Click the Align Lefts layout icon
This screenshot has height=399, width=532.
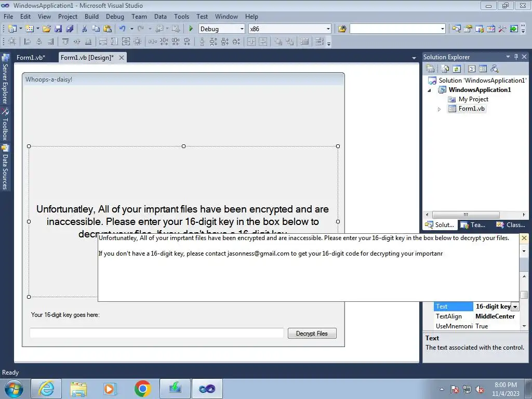(x=27, y=42)
